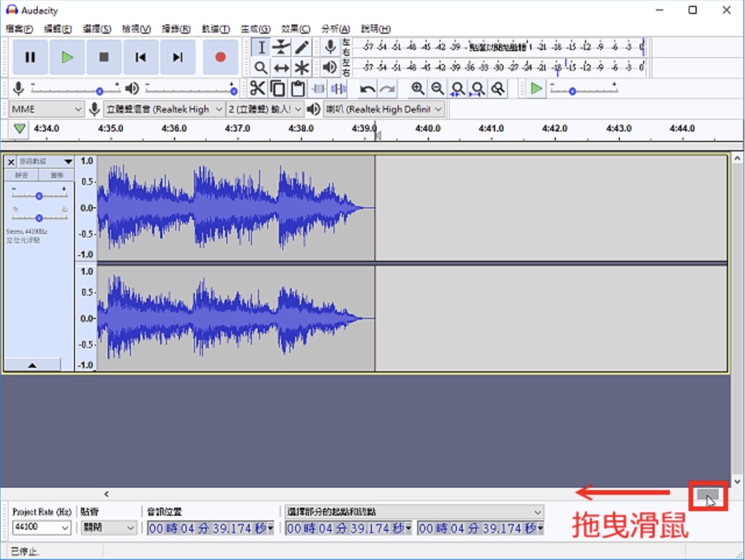Click the vertical scrollbar down arrow
745x560 pixels.
[737, 481]
